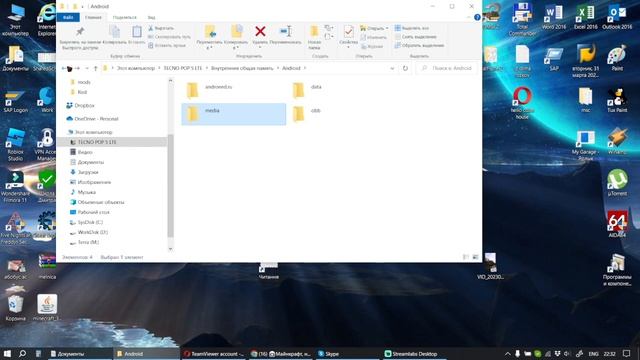This screenshot has width=640, height=360.
Task: Click the Paste clipboard icon in ribbon
Action: (x=137, y=32)
